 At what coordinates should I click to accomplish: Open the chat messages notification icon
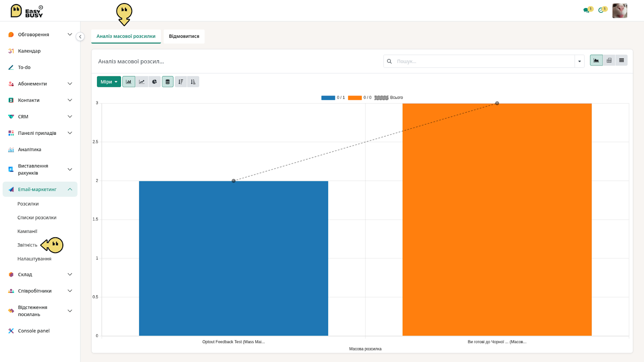(587, 10)
